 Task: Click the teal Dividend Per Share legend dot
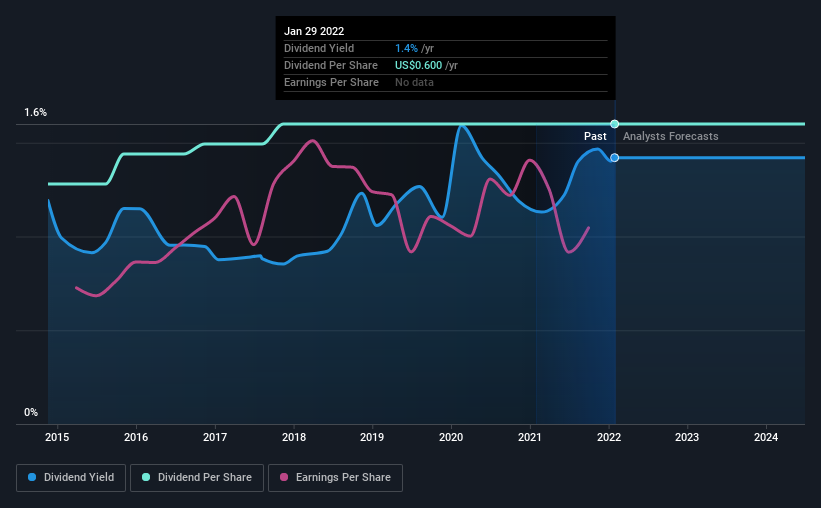(x=146, y=477)
